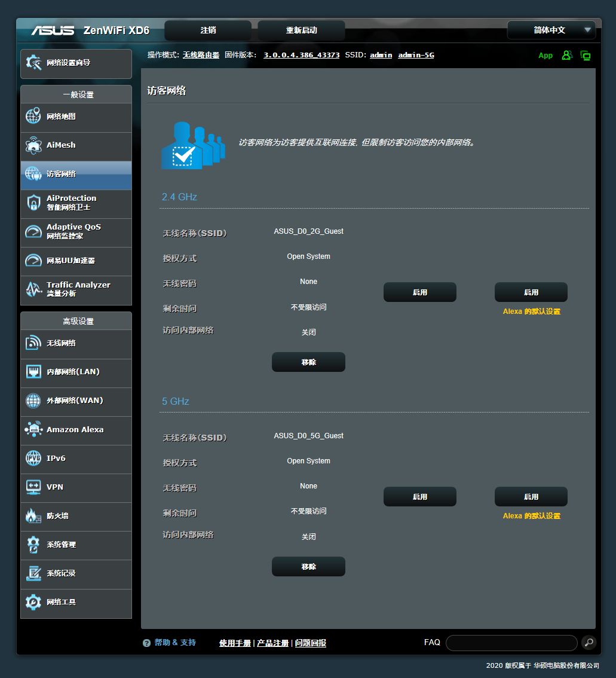
Task: Open the 产品注册 registration link
Action: (272, 643)
